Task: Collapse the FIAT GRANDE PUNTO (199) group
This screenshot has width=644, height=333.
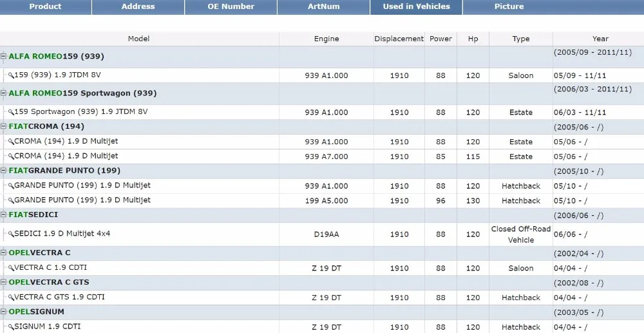Action: (x=4, y=171)
